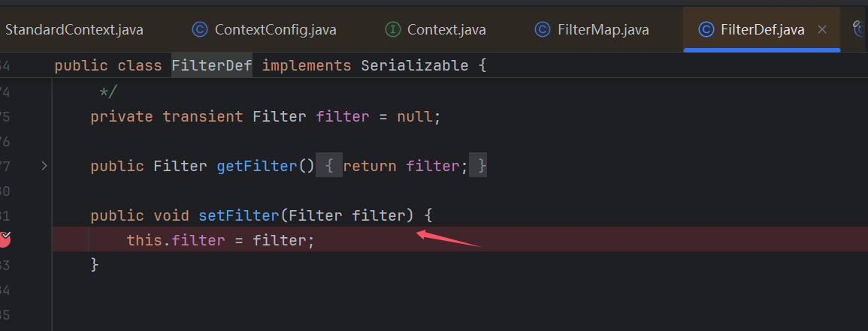
Task: Place the caret on the getFilter method name
Action: (258, 166)
